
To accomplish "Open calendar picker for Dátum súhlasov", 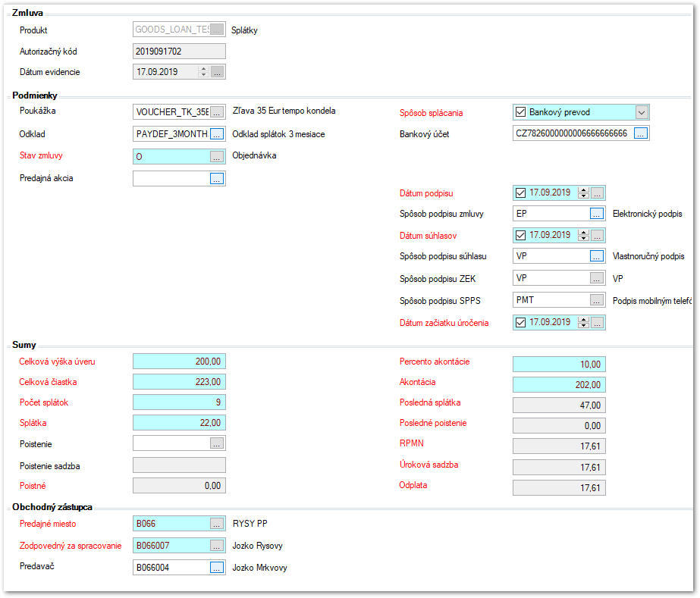I will pos(598,235).
